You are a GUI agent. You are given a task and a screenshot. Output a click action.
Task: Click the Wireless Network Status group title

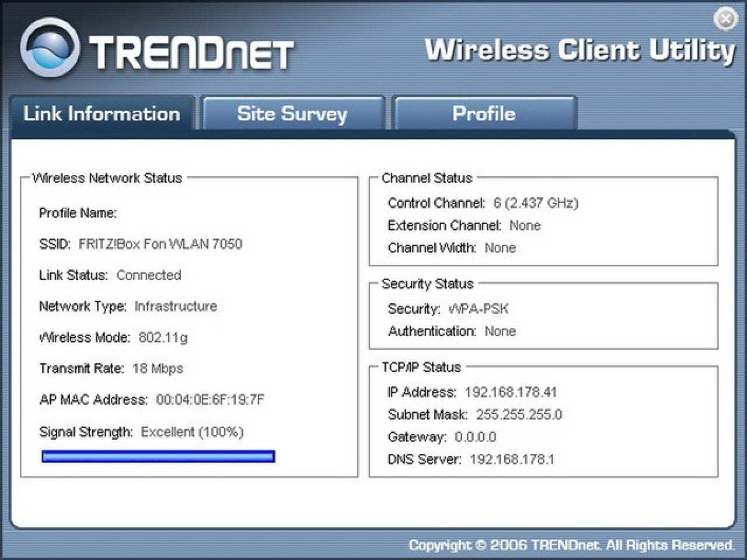click(107, 178)
